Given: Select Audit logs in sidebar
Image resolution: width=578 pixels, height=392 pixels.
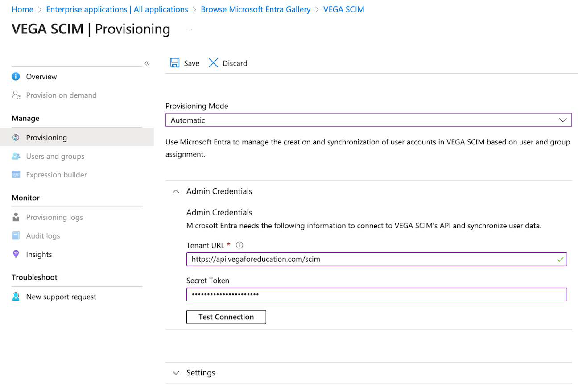Looking at the screenshot, I should 43,236.
